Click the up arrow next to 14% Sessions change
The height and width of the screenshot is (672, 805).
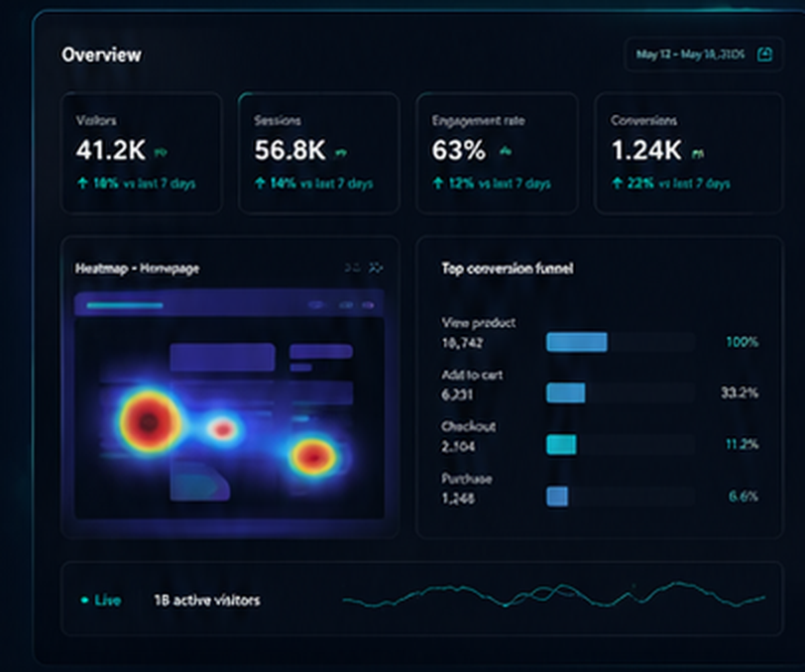(261, 182)
